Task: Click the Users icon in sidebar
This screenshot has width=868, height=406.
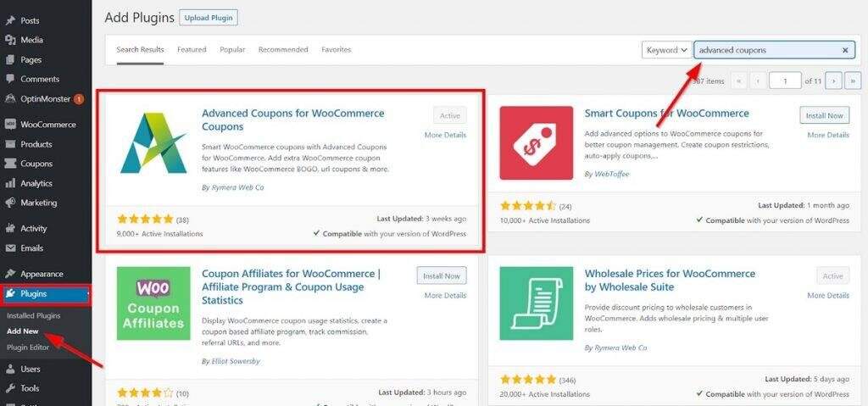Action: tap(10, 369)
